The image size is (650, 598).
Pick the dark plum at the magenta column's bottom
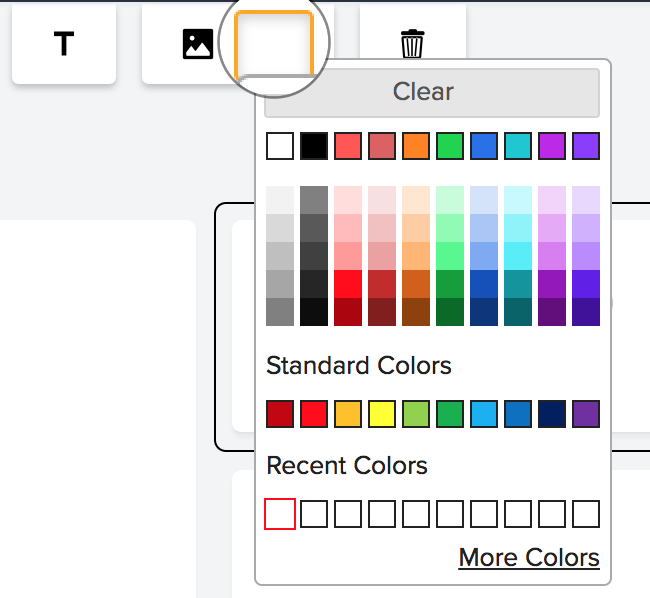coord(552,312)
